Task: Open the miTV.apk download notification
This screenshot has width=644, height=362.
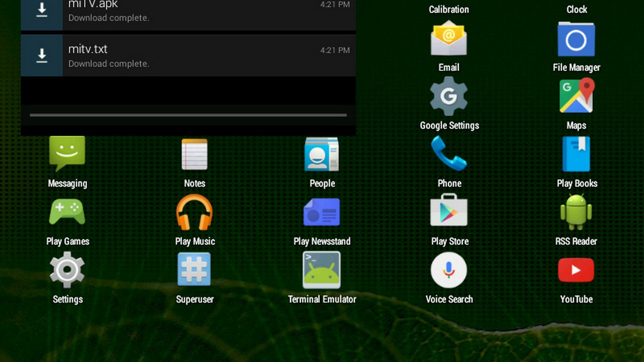Action: click(188, 15)
